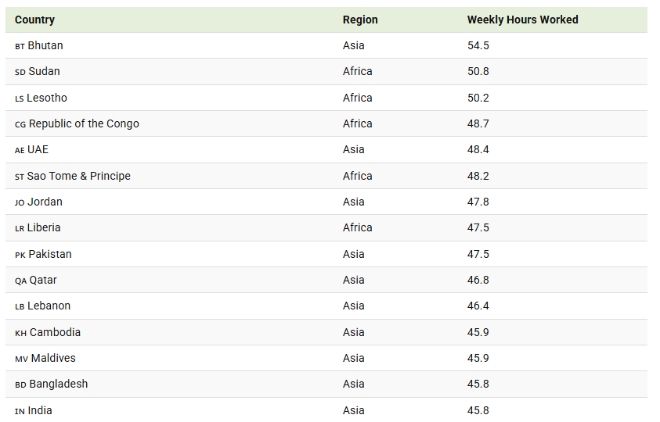The height and width of the screenshot is (422, 660).
Task: Open the Cambodia country name
Action: point(55,332)
